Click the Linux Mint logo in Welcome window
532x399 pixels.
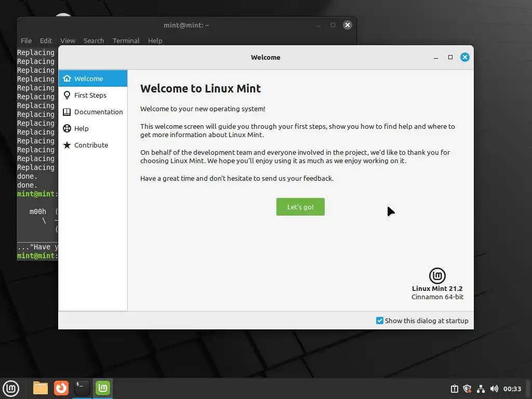click(437, 275)
